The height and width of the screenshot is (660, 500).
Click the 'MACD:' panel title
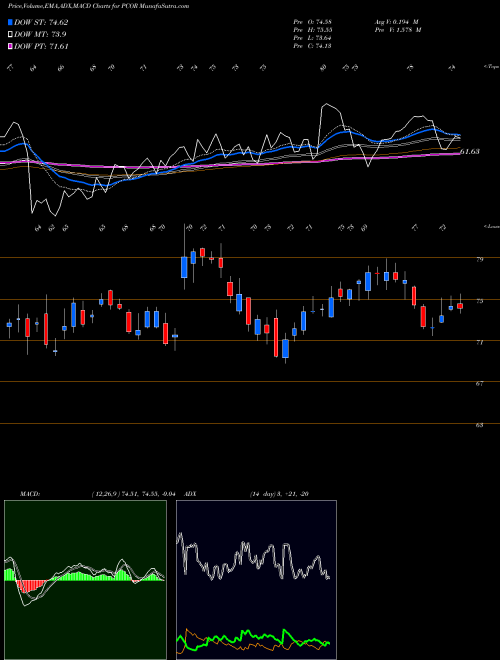pos(29,494)
